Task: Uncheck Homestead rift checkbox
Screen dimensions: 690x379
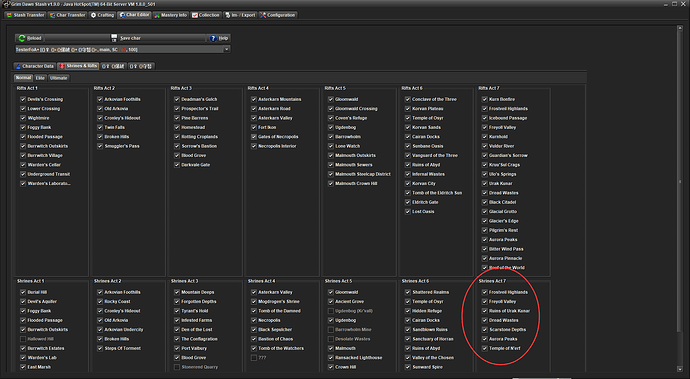Action: coord(177,127)
